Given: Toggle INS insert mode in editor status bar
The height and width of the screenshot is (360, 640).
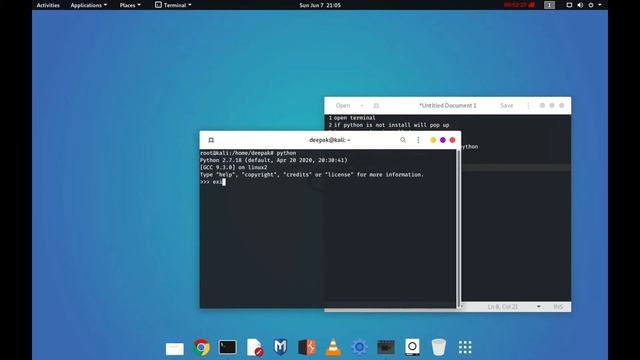Looking at the screenshot, I should click(x=558, y=307).
